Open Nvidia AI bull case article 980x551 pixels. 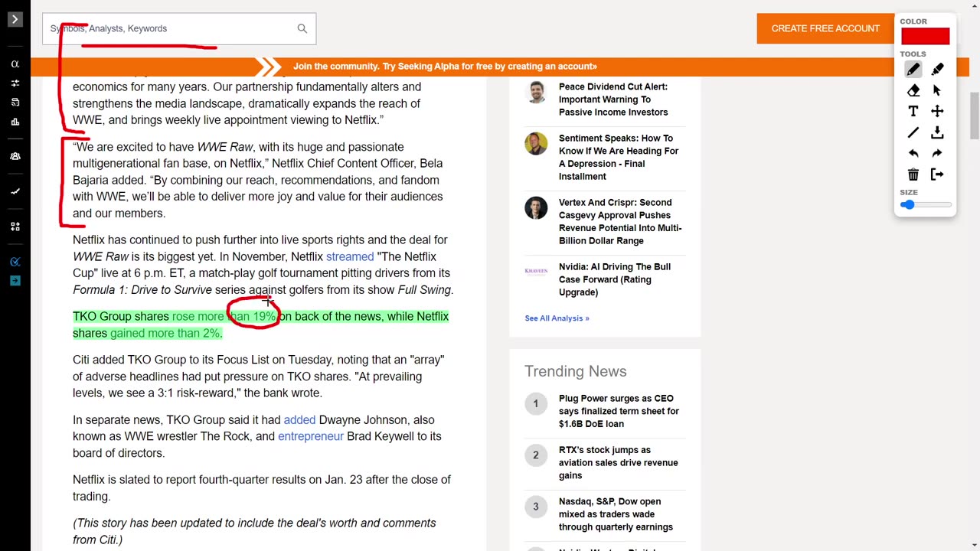(x=615, y=279)
